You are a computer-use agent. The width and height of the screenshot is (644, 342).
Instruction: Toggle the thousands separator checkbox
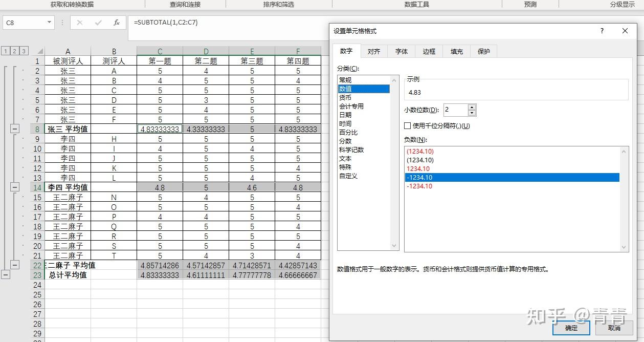[408, 125]
